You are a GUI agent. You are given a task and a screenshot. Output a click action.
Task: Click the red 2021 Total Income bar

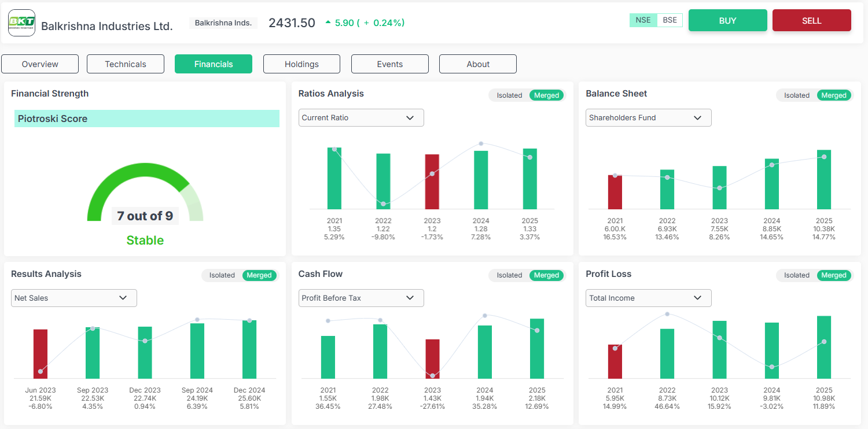(x=615, y=361)
